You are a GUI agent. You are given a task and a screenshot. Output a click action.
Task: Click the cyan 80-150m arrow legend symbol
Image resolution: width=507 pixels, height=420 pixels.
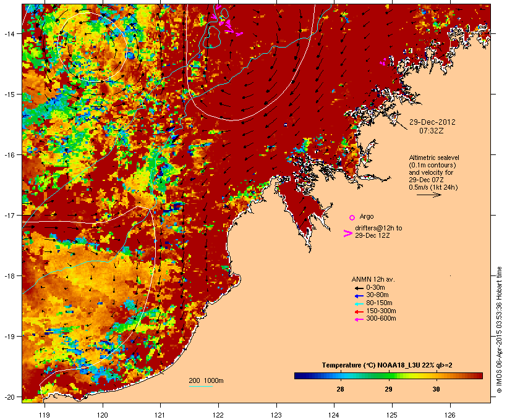click(x=359, y=304)
